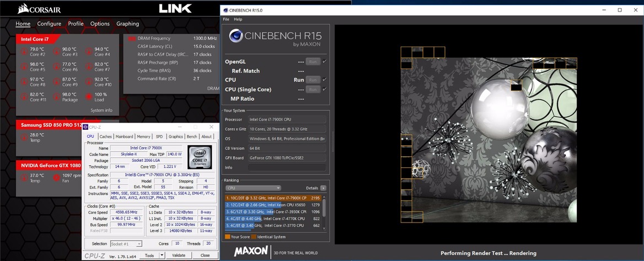Click the CPU Run button
644x261 pixels.
313,80
